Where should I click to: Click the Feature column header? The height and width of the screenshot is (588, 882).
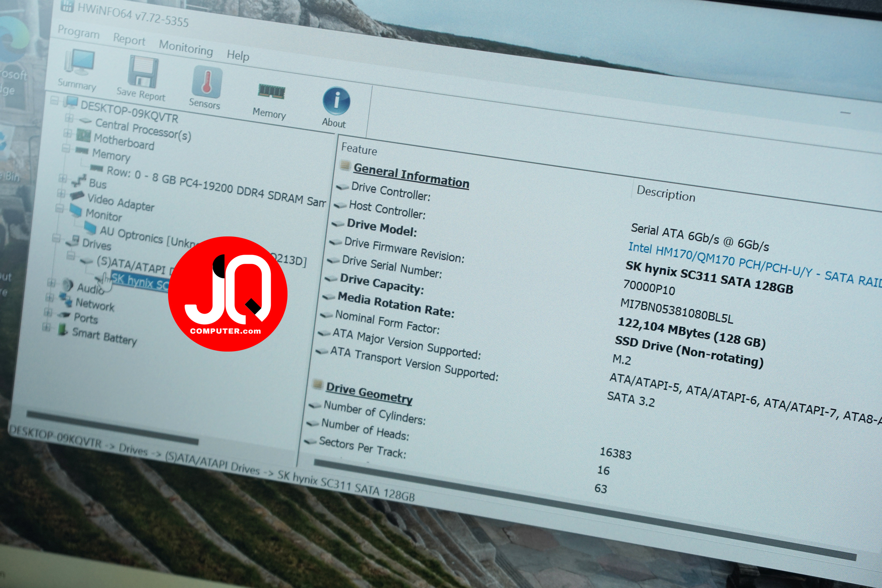(x=359, y=149)
